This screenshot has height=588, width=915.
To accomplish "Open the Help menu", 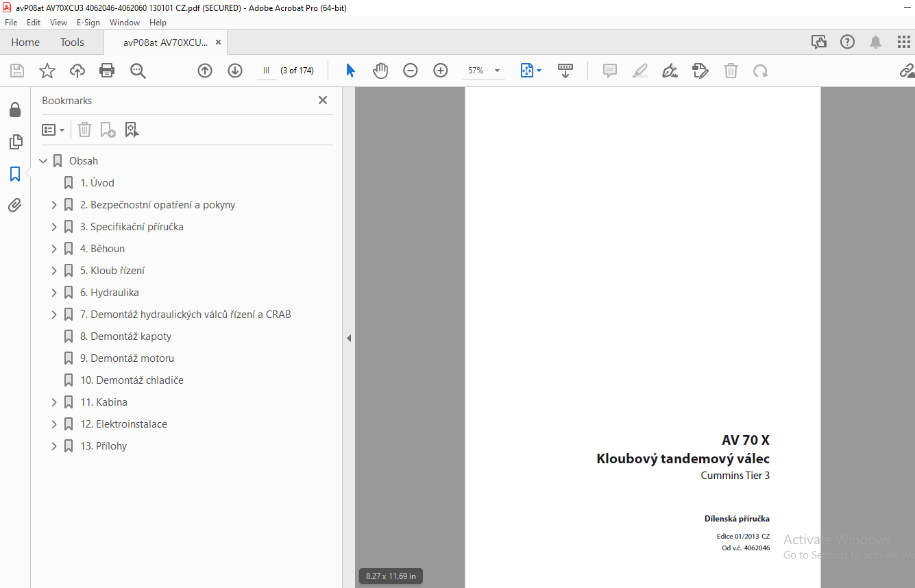I will pyautogui.click(x=158, y=23).
